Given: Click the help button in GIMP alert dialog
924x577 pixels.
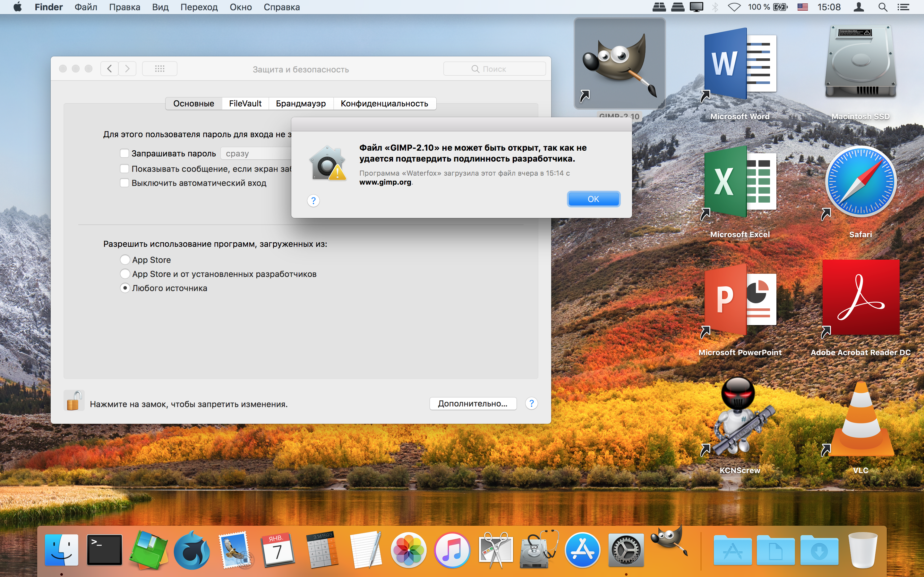Looking at the screenshot, I should (313, 200).
